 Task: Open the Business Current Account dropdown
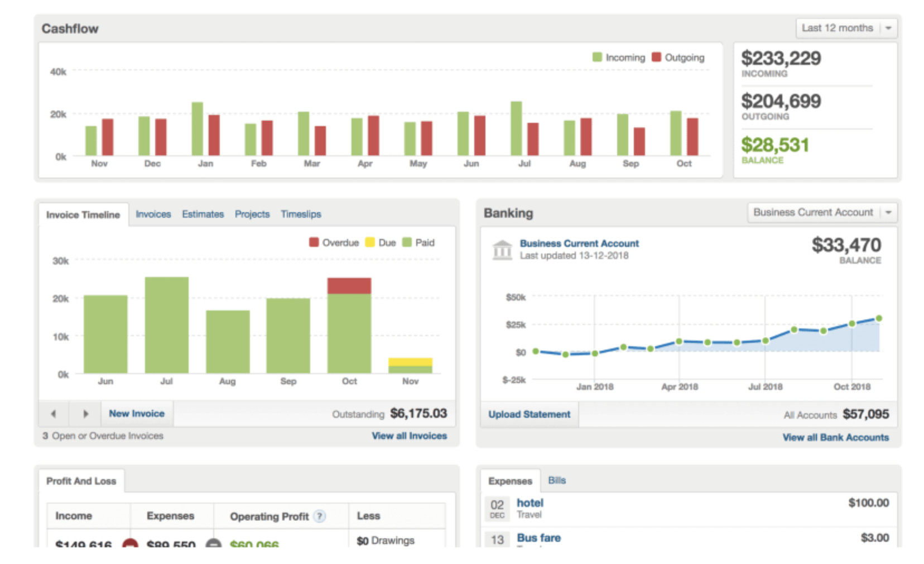click(822, 213)
